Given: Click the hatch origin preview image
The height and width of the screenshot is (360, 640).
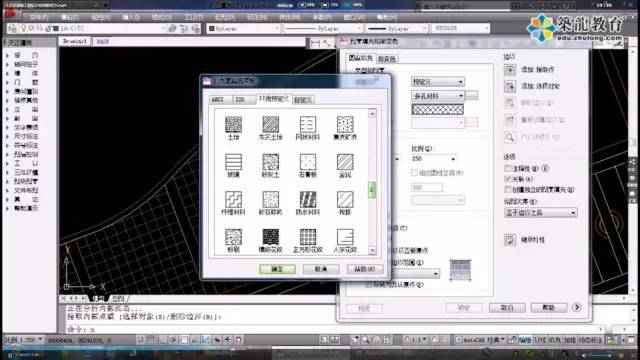Looking at the screenshot, I should click(x=460, y=269).
